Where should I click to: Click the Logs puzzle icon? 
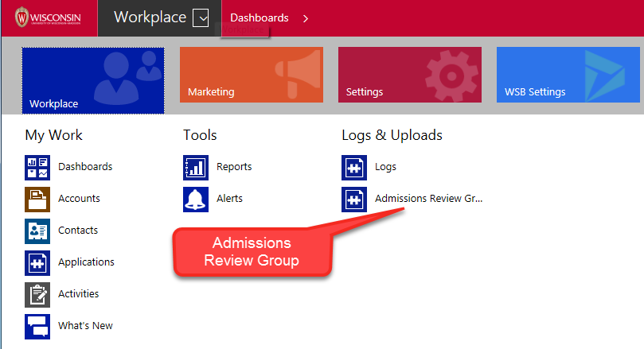(354, 167)
